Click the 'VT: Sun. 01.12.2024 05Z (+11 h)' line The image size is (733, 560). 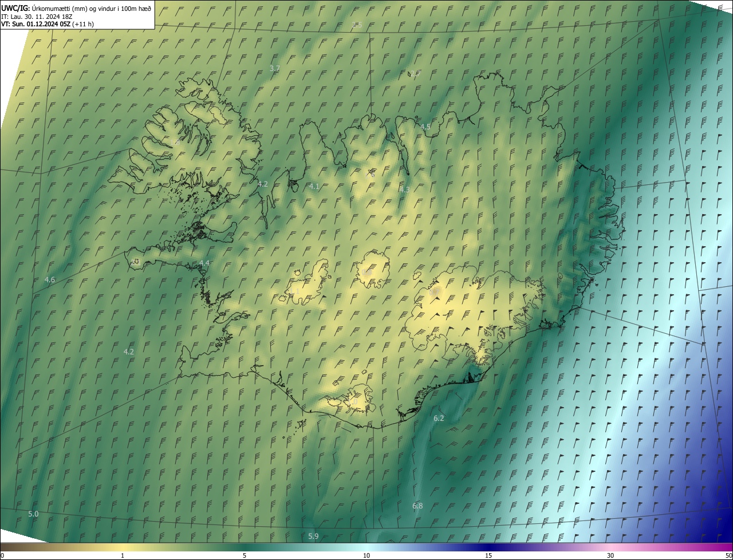(x=47, y=24)
